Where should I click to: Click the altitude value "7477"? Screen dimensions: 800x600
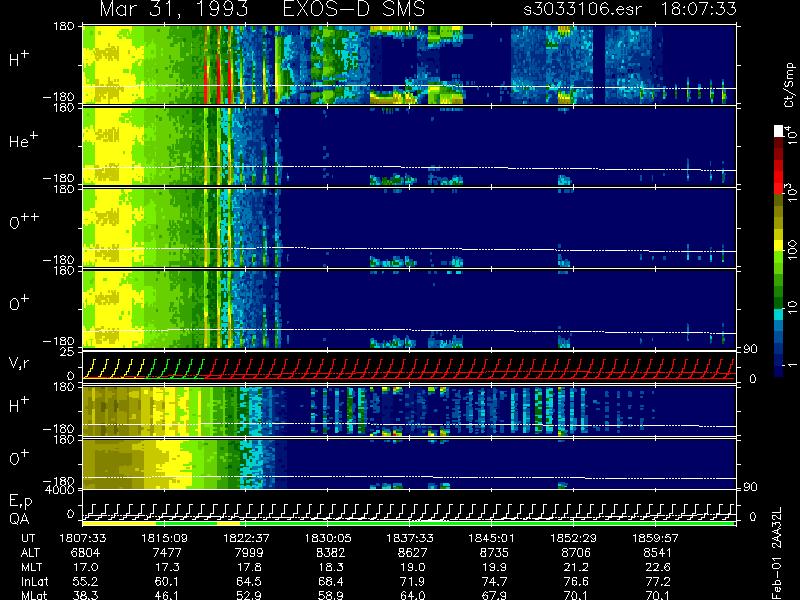pos(168,553)
